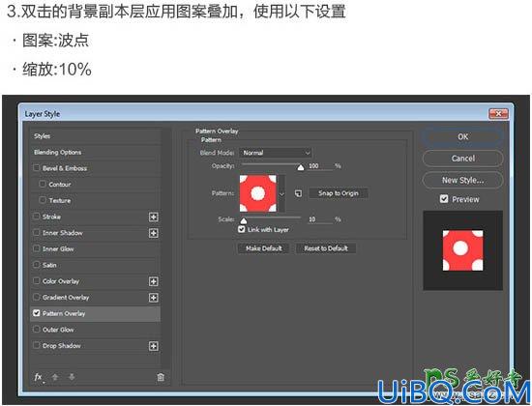The width and height of the screenshot is (532, 406).
Task: Enable Contour checkbox
Action: 43,184
